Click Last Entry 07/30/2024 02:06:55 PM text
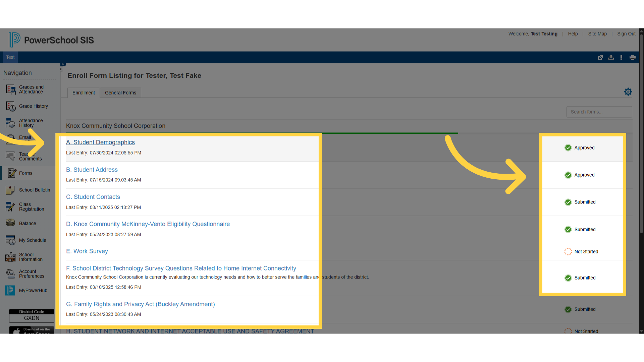Viewport: 644px width, 362px height. [104, 153]
